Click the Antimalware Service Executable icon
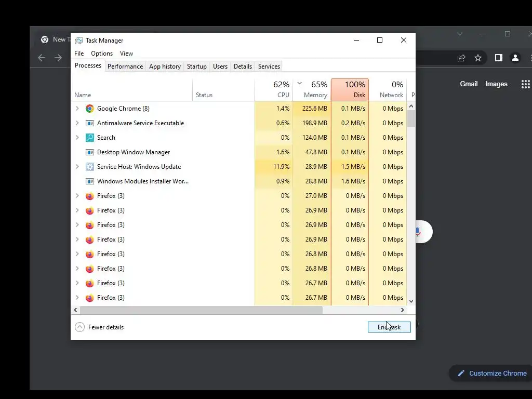532x399 pixels. coord(89,123)
